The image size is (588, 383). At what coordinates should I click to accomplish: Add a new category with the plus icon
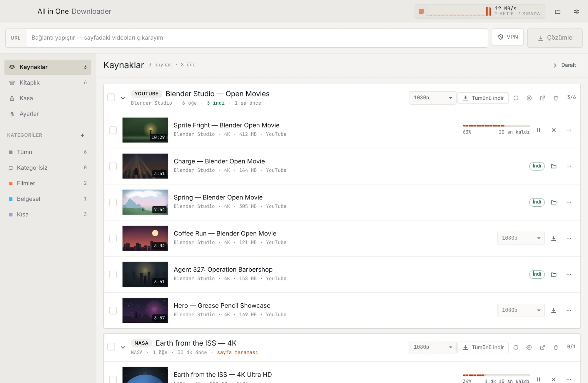click(x=82, y=135)
